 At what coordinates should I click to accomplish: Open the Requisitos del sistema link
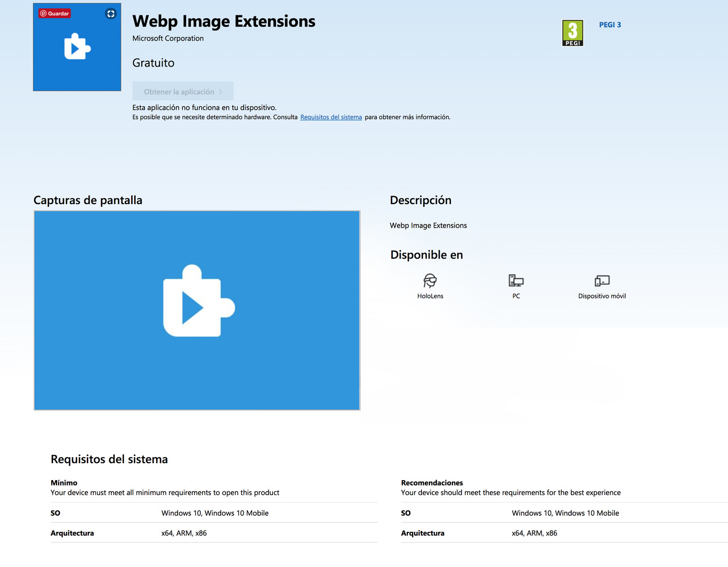(331, 117)
